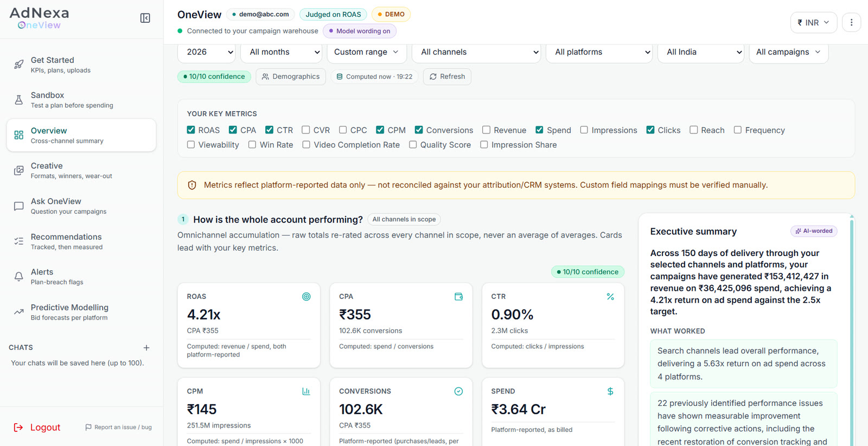Click the percent icon on the CTR card
The width and height of the screenshot is (868, 446).
(610, 297)
